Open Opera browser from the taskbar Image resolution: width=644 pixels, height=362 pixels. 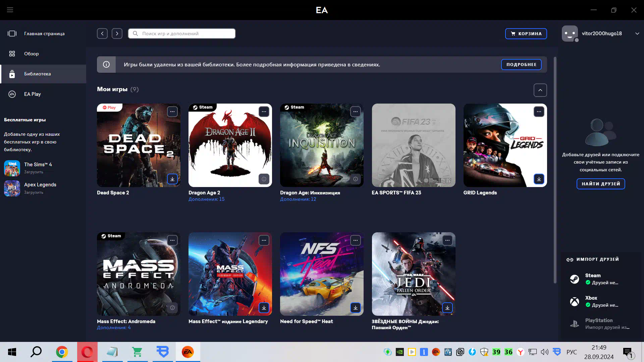[x=87, y=352]
